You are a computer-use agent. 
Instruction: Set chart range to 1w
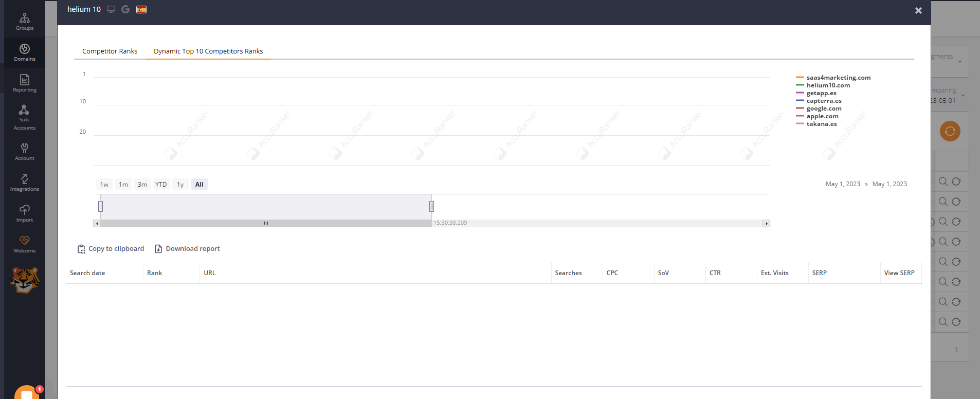pyautogui.click(x=104, y=184)
